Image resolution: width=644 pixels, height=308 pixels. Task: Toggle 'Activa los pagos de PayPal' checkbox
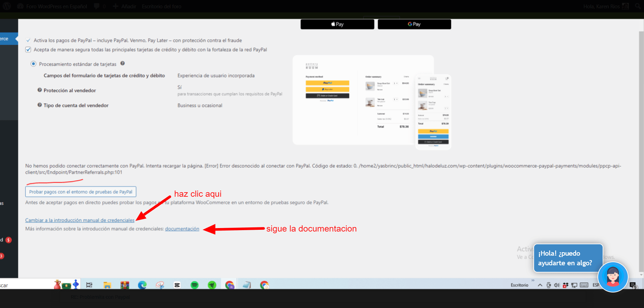[x=28, y=40]
